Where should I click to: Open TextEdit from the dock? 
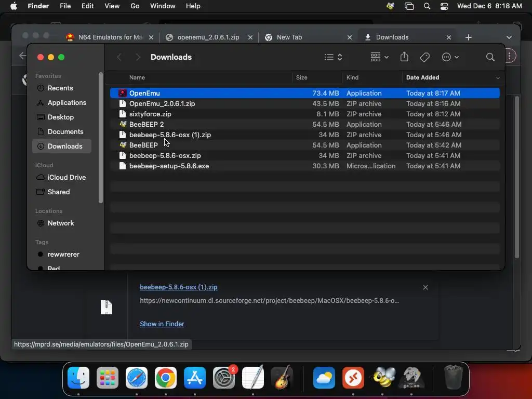pyautogui.click(x=253, y=378)
